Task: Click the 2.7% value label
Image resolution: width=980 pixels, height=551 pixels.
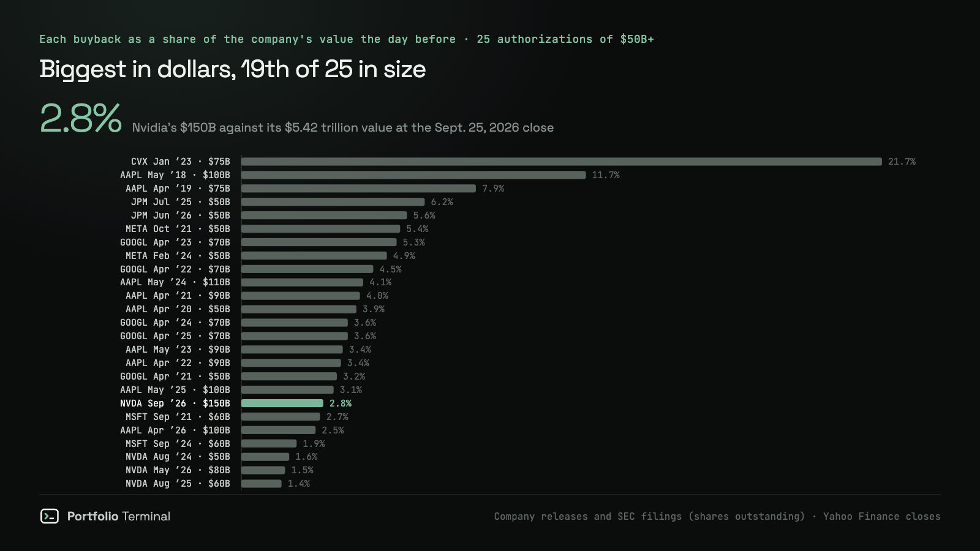Action: [337, 417]
